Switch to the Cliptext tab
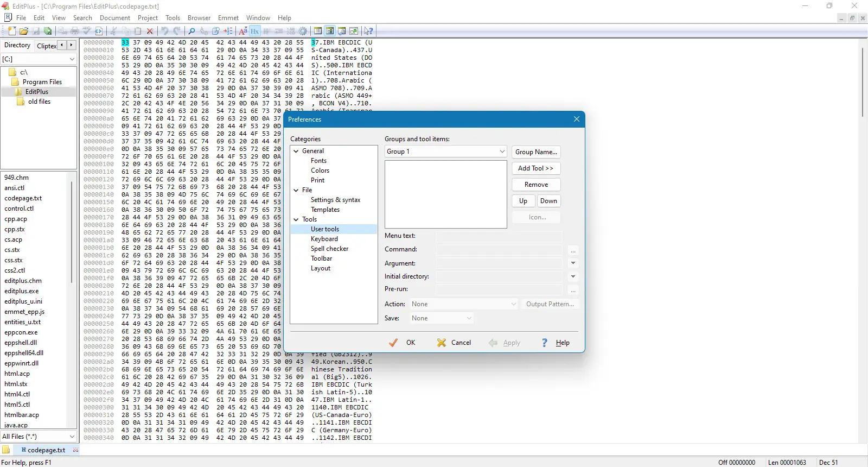This screenshot has width=868, height=467. coord(46,46)
